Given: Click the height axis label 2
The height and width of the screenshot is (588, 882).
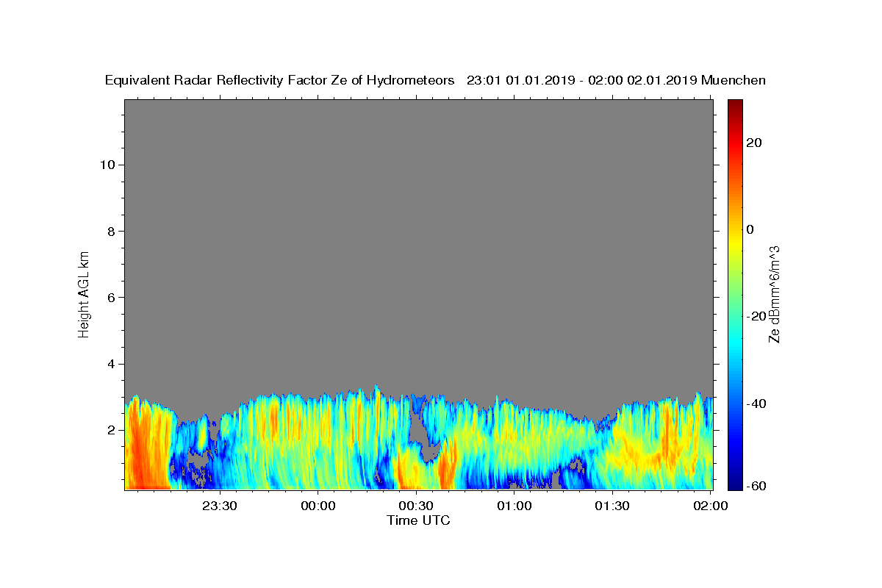Looking at the screenshot, I should point(112,431).
